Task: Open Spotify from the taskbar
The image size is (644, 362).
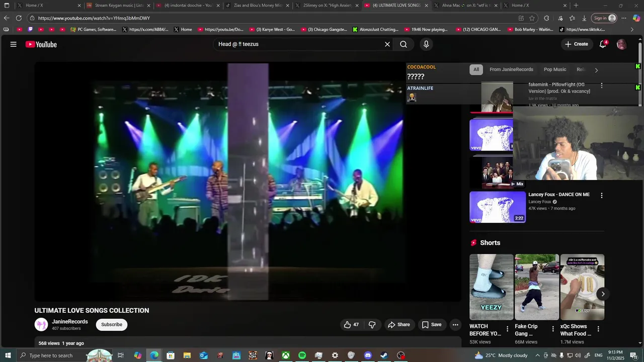Action: click(302, 355)
